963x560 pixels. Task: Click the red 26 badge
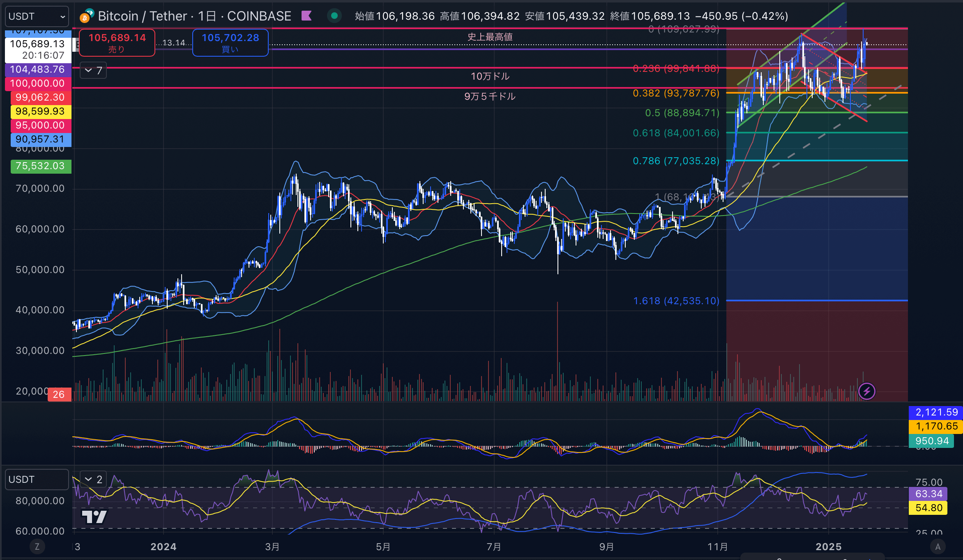tap(59, 395)
